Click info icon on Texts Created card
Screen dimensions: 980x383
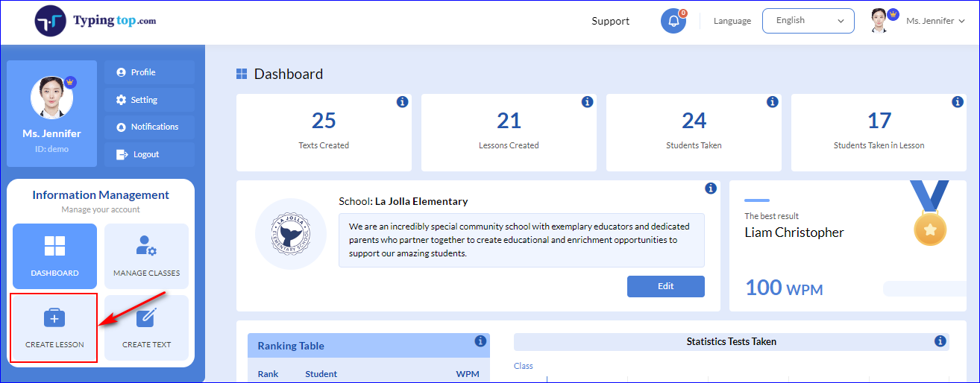(x=402, y=102)
